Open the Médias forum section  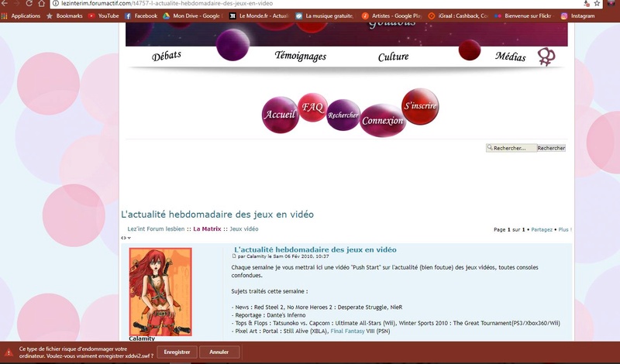(511, 57)
